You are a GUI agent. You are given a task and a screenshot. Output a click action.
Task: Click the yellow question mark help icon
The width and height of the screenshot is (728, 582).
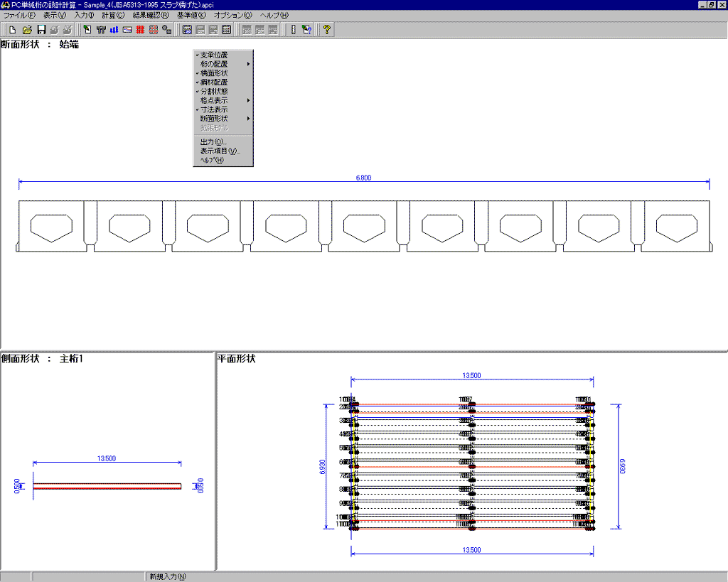pos(326,30)
